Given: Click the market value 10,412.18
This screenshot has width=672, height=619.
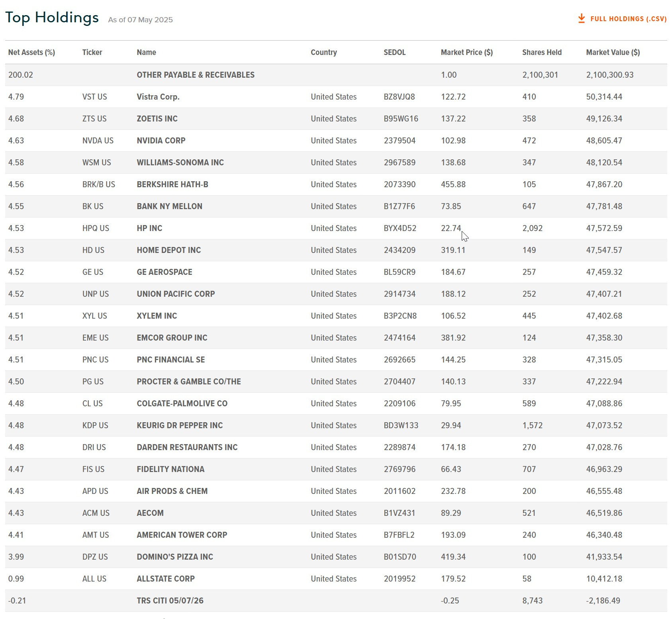Looking at the screenshot, I should tap(604, 579).
